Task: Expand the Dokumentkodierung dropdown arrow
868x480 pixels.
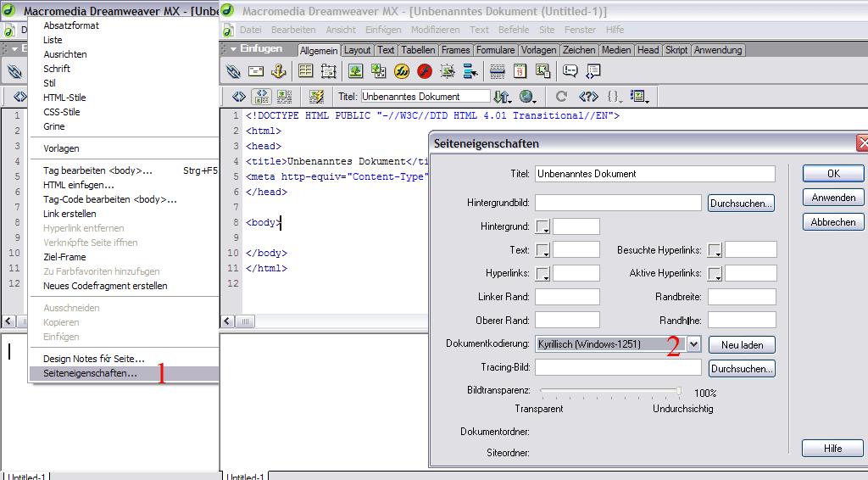Action: [693, 344]
